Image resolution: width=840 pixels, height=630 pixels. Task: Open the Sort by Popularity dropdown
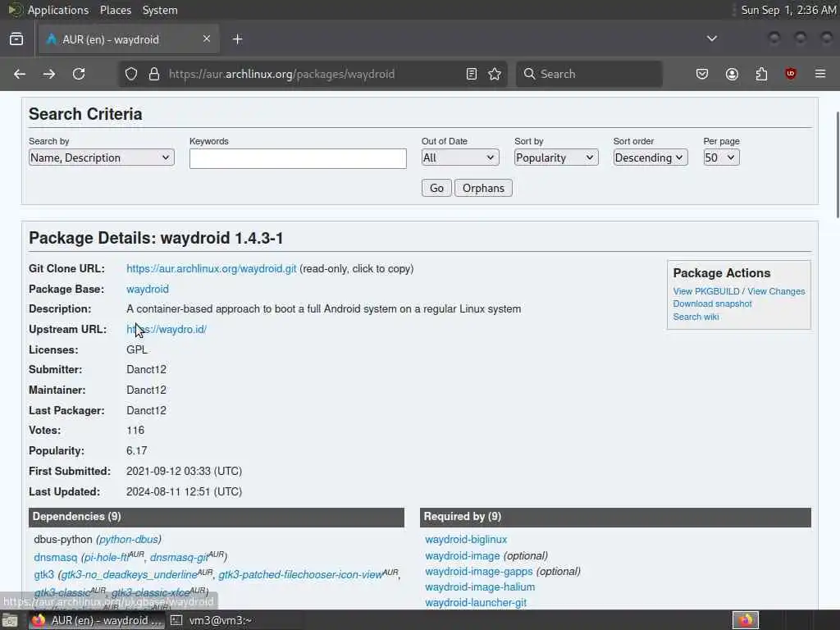(556, 157)
